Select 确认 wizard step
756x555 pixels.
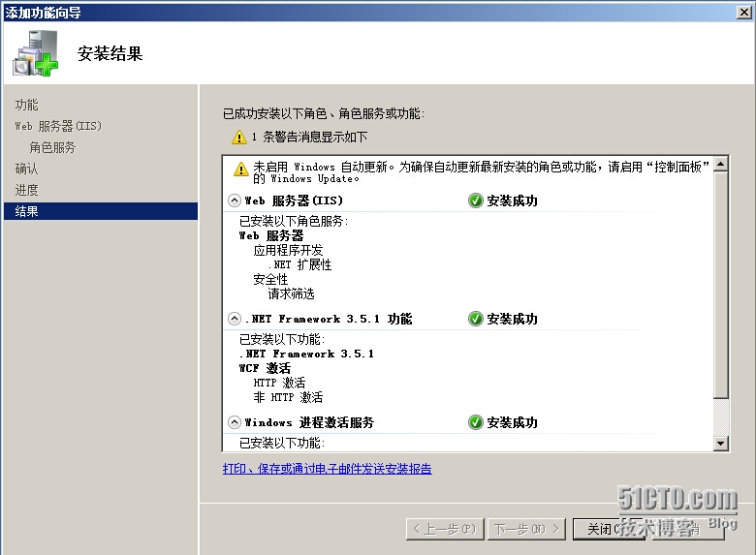pyautogui.click(x=26, y=169)
